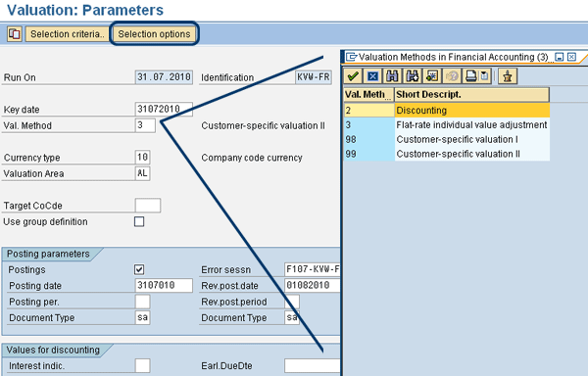Viewport: 588px width, 376px height.
Task: Click the Short Descript. column header
Action: pyautogui.click(x=472, y=95)
